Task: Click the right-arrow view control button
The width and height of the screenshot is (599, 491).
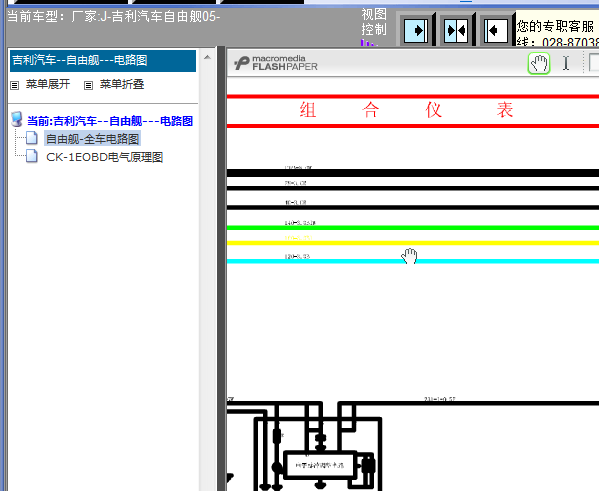Action: [416, 30]
